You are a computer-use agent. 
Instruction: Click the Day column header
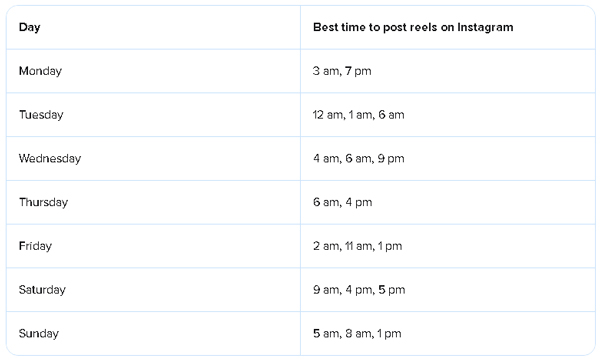(29, 27)
